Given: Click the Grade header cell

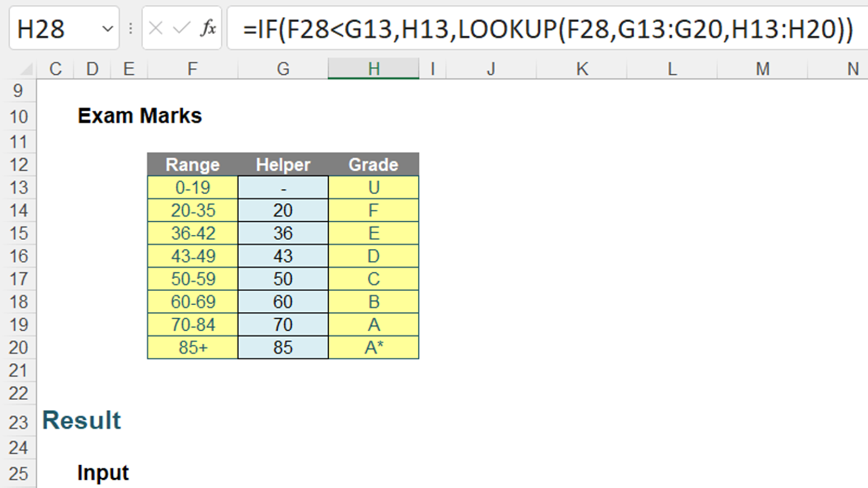Looking at the screenshot, I should [x=373, y=164].
